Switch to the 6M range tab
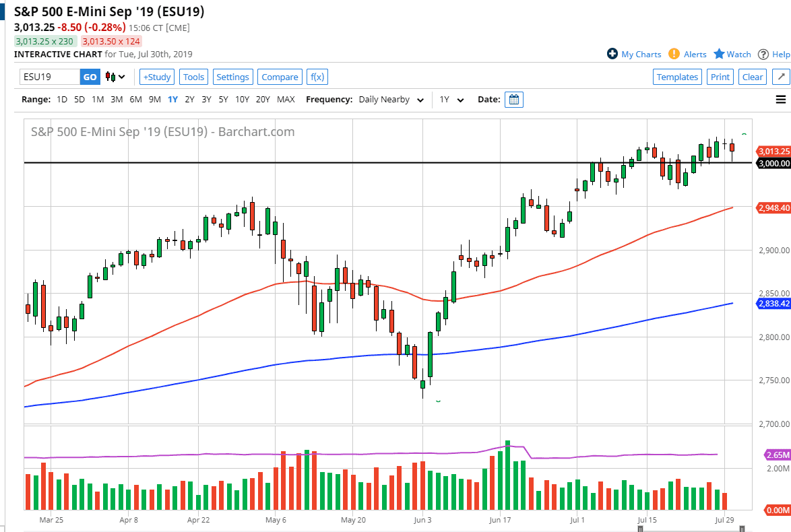Image resolution: width=791 pixels, height=532 pixels. coord(135,99)
